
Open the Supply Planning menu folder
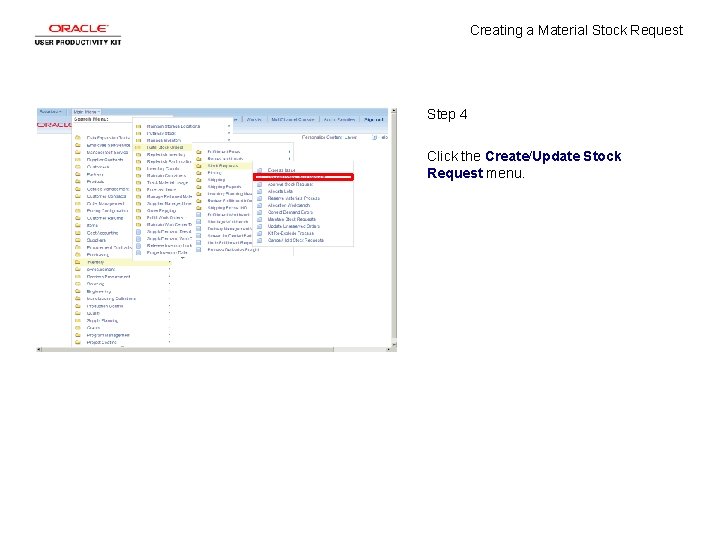coord(102,321)
